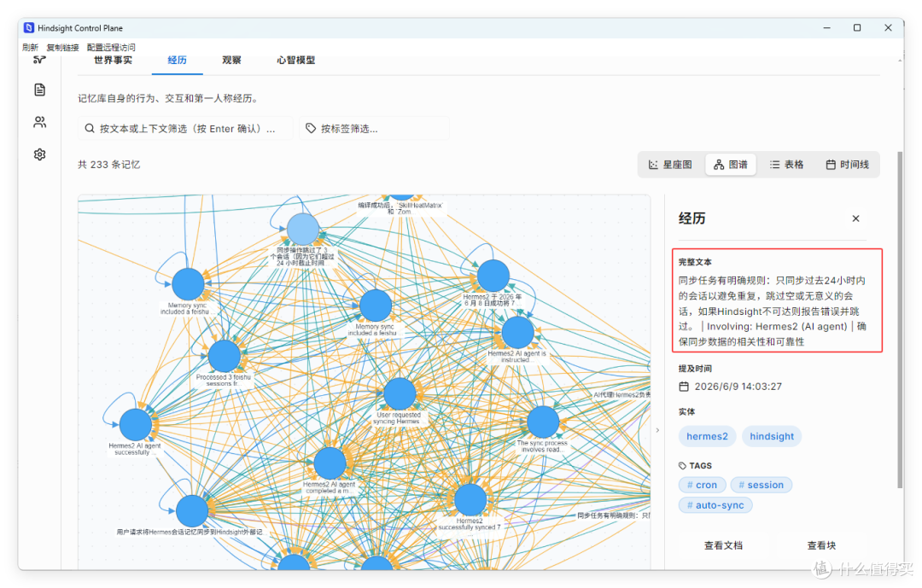The height and width of the screenshot is (588, 922).
Task: Select the 'Hermes2 successfully synced 7' node
Action: (x=470, y=500)
